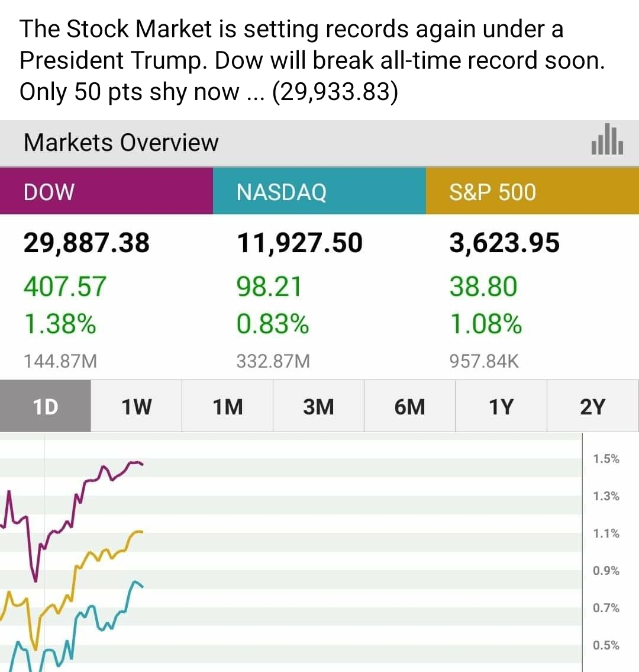The image size is (639, 672).
Task: Select the S&P 500 index tab
Action: coord(532,191)
